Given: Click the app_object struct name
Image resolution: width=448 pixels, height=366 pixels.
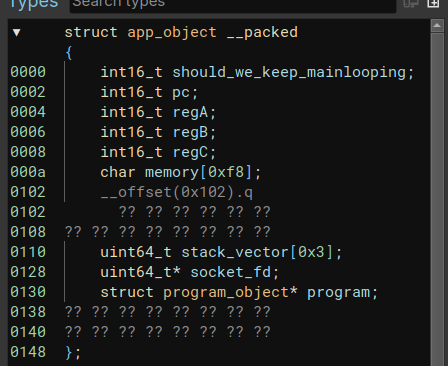Looking at the screenshot, I should tap(172, 33).
